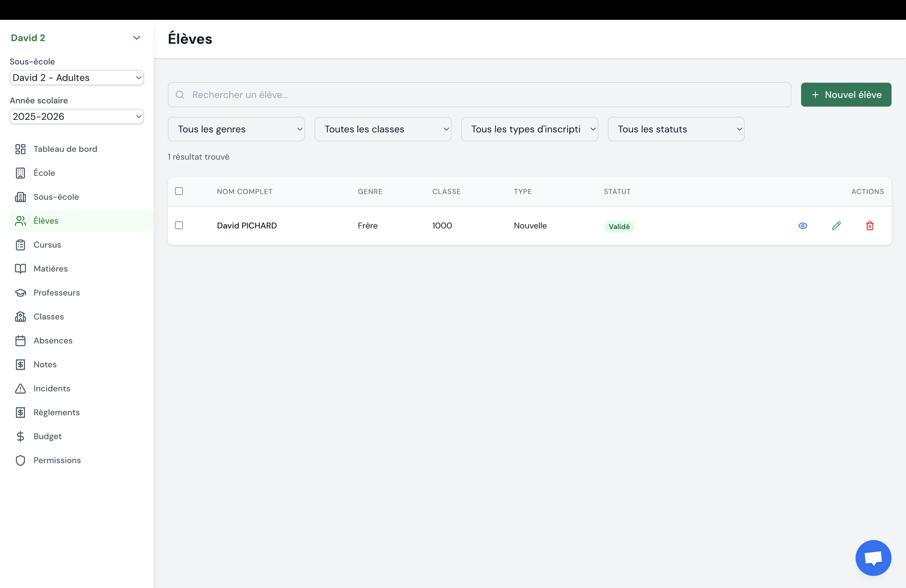Open the chat bubble widget
Image resolution: width=906 pixels, height=588 pixels.
pyautogui.click(x=873, y=558)
